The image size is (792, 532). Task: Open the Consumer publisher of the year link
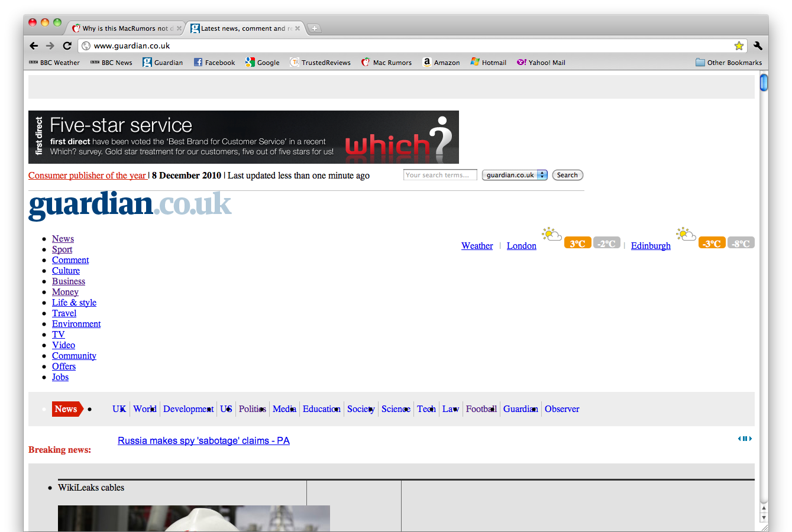[87, 176]
